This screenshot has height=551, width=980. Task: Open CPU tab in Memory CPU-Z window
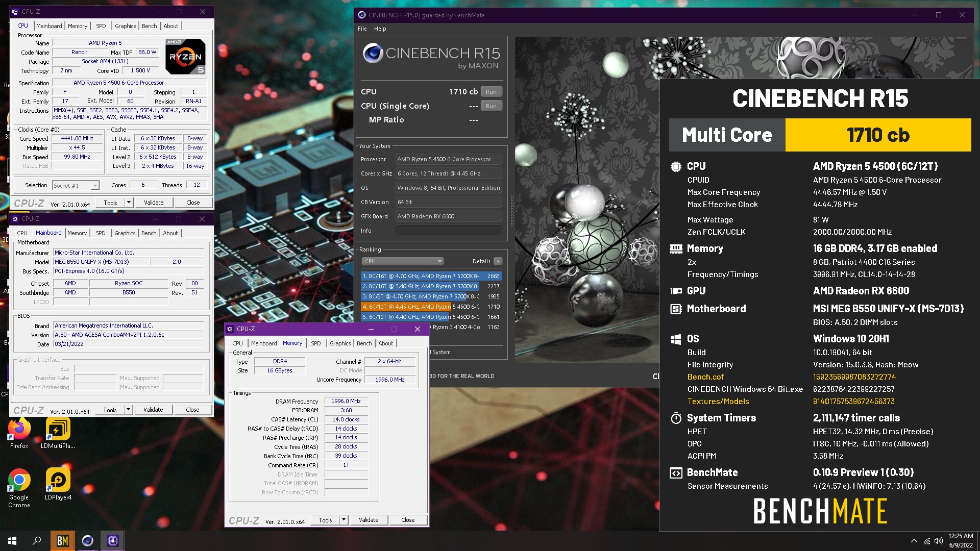click(x=238, y=343)
